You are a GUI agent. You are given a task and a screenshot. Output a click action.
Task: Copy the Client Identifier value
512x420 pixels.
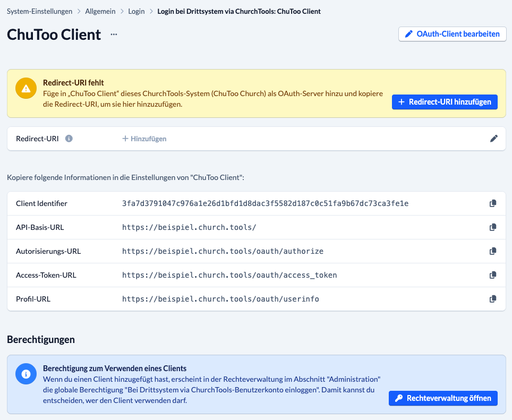[493, 203]
